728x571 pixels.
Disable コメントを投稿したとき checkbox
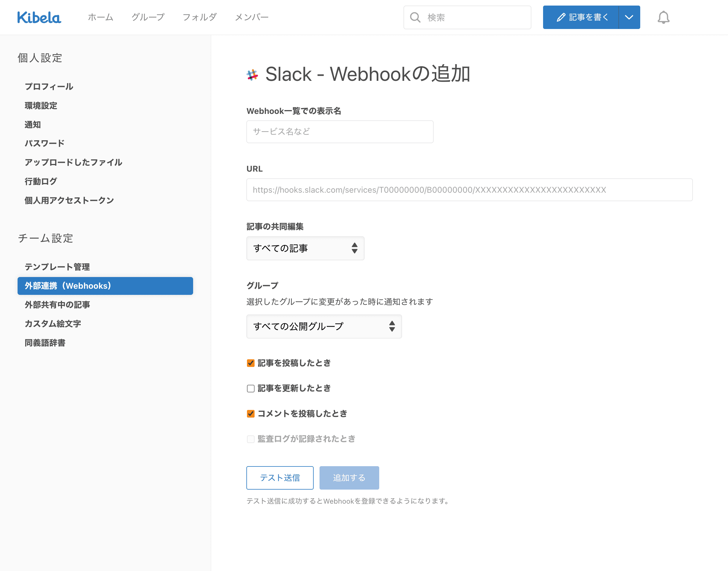tap(250, 413)
